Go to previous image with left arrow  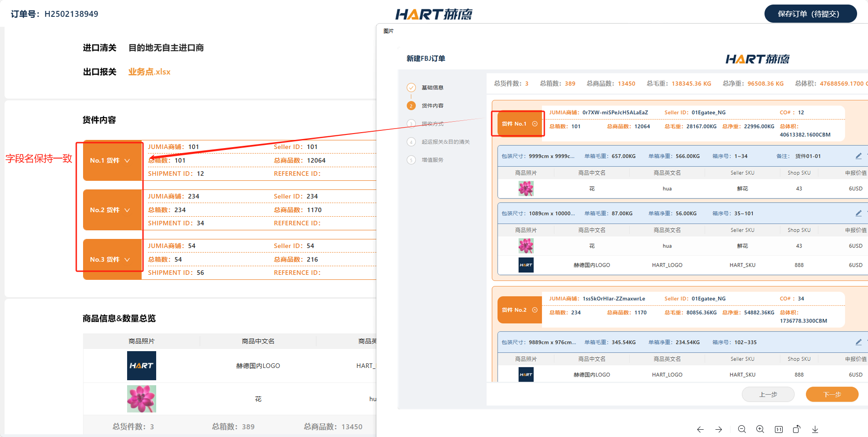pyautogui.click(x=700, y=429)
